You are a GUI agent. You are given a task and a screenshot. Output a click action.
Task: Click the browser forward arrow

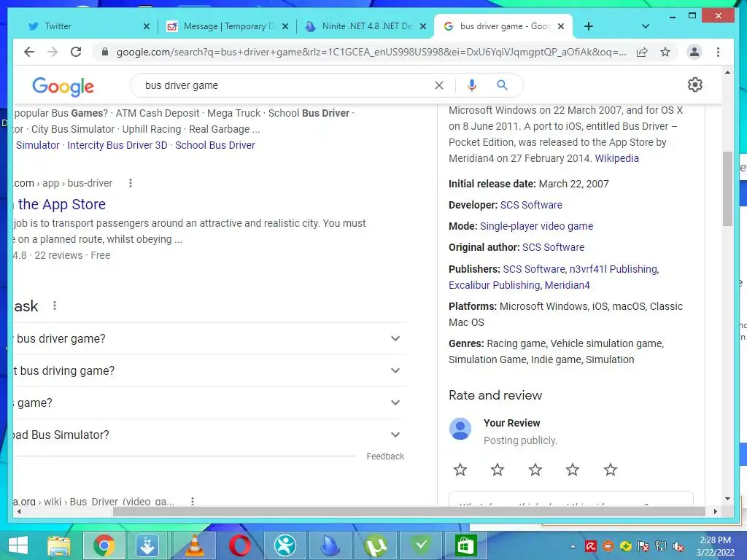pyautogui.click(x=53, y=52)
